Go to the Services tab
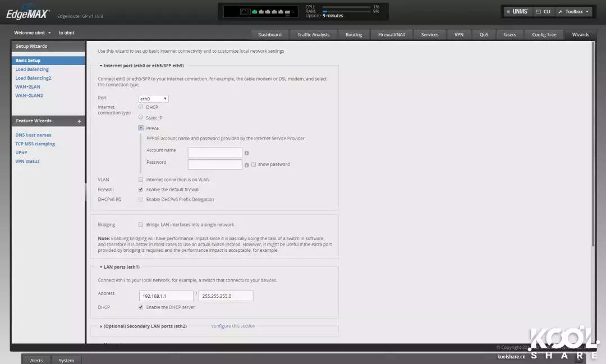The image size is (606, 364). [430, 35]
